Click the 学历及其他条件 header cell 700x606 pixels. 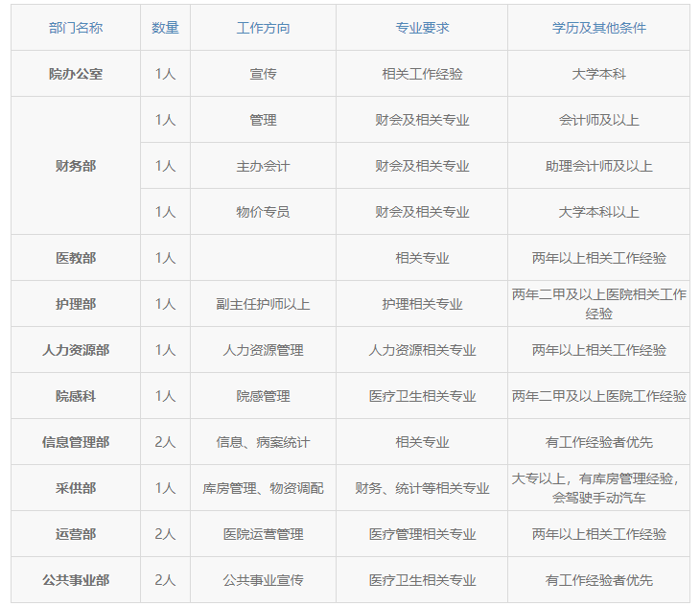point(598,28)
